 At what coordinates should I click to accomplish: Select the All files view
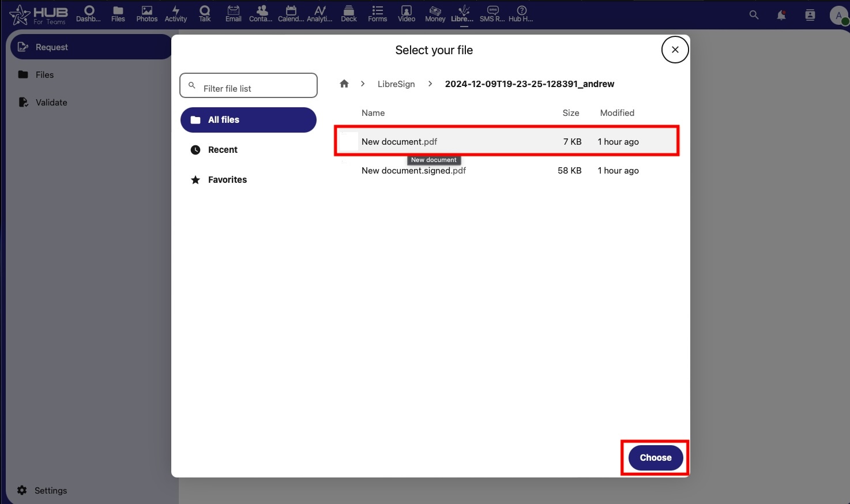tap(249, 120)
